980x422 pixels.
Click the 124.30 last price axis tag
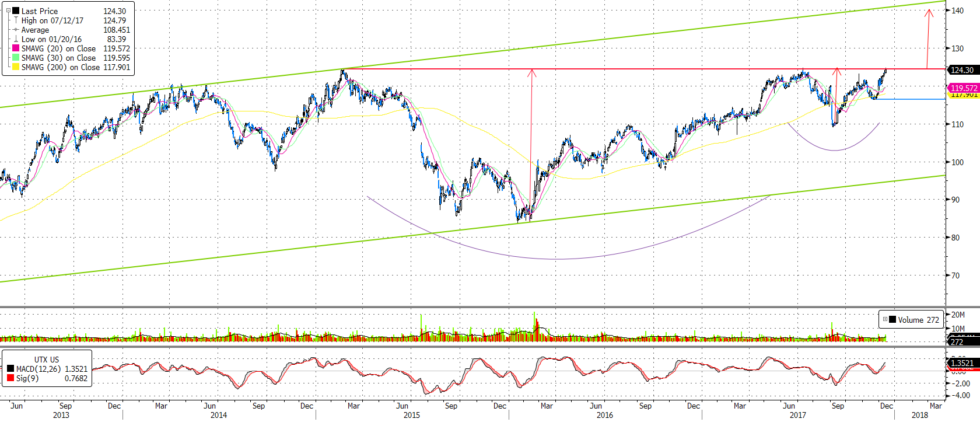coord(964,70)
